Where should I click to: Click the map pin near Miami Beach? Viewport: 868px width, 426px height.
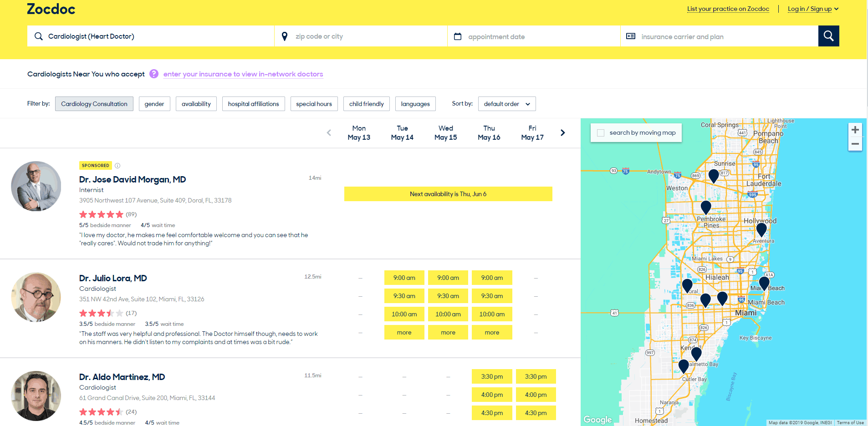click(764, 282)
